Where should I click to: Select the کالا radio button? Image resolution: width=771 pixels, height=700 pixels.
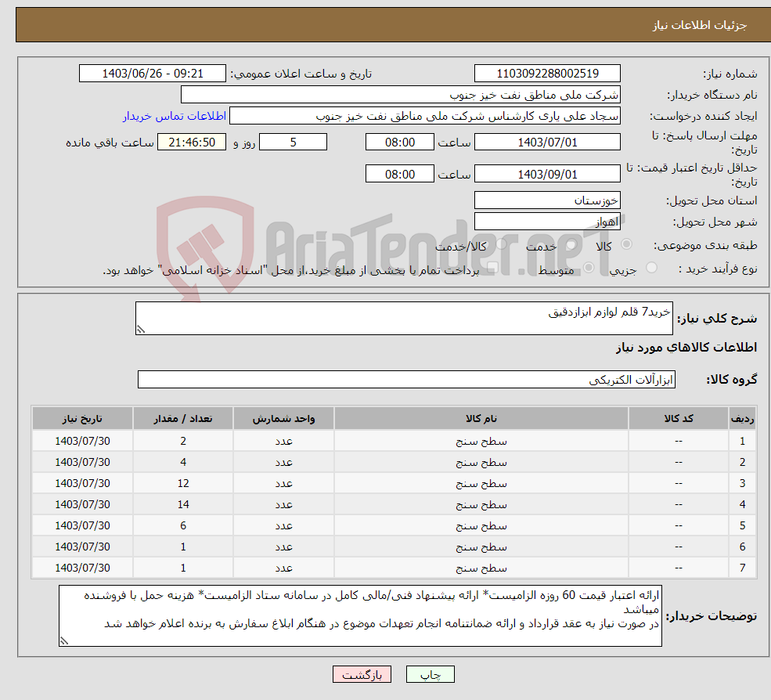pos(626,244)
